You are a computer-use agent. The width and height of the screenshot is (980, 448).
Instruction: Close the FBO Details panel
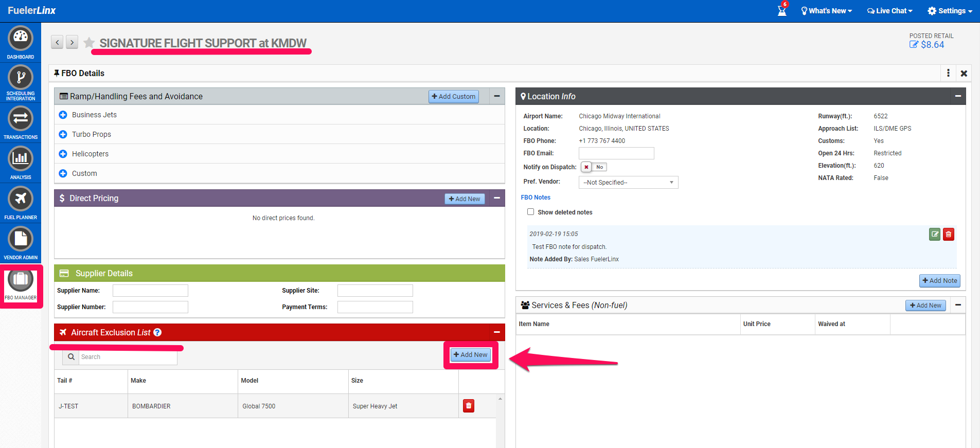pos(964,74)
